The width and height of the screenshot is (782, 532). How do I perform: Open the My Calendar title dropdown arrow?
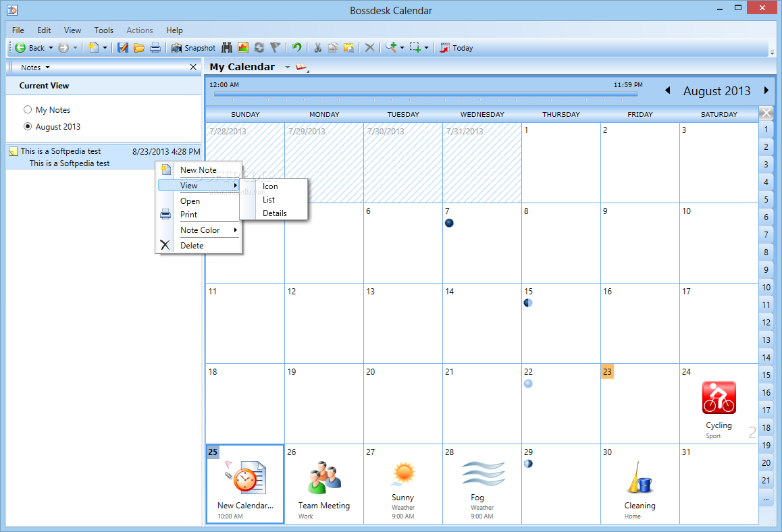(x=288, y=68)
